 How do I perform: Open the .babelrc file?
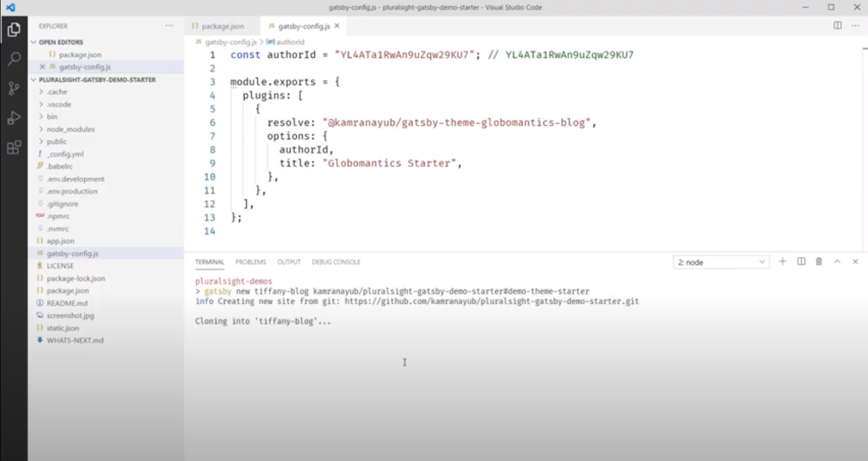pyautogui.click(x=59, y=166)
